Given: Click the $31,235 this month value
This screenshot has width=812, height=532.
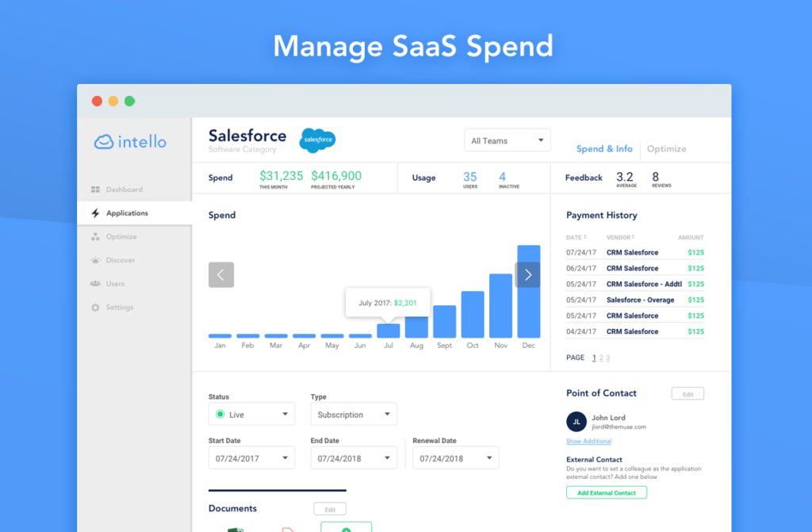Looking at the screenshot, I should tap(282, 176).
